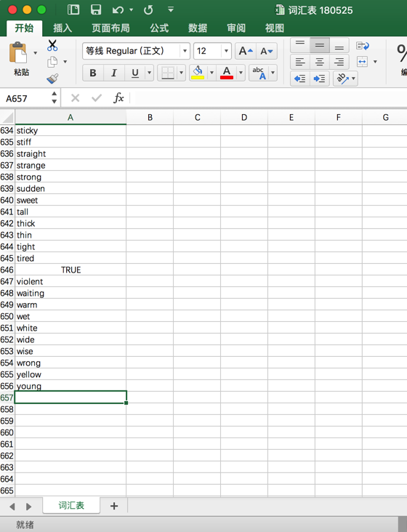Open fill color dropdown arrow

[211, 73]
